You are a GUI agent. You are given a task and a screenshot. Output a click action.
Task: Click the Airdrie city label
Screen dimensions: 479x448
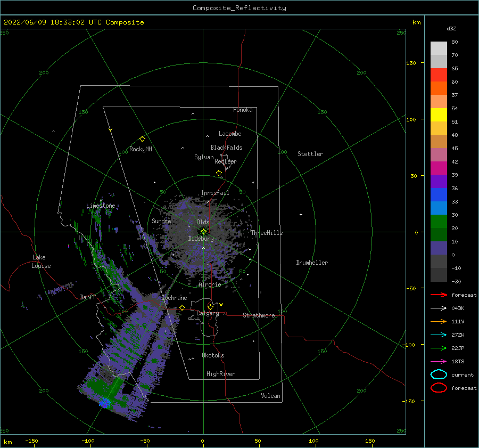point(210,284)
